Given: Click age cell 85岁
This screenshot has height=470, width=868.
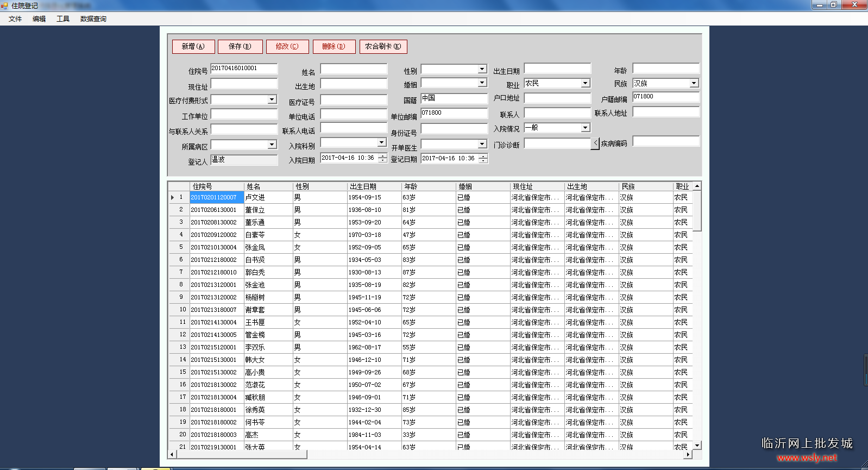Looking at the screenshot, I should coord(429,410).
